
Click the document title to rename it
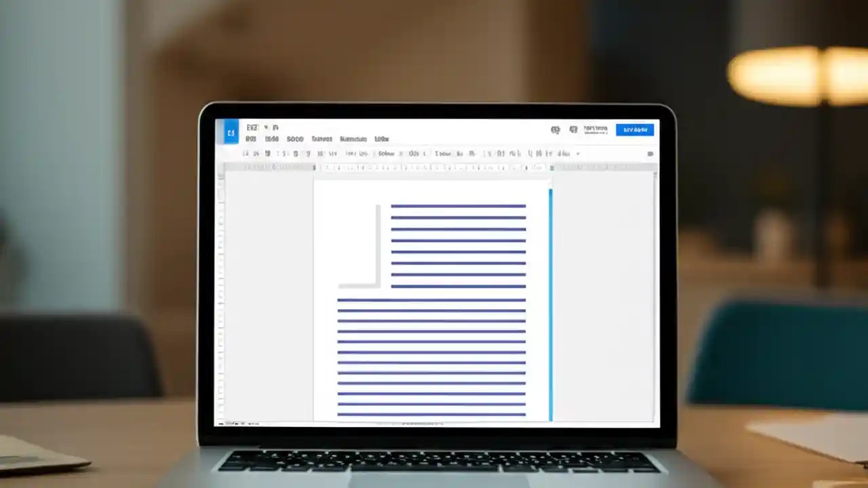(252, 127)
